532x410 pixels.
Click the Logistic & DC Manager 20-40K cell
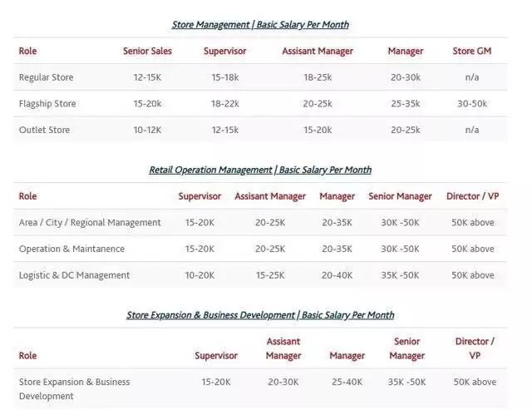(x=337, y=275)
